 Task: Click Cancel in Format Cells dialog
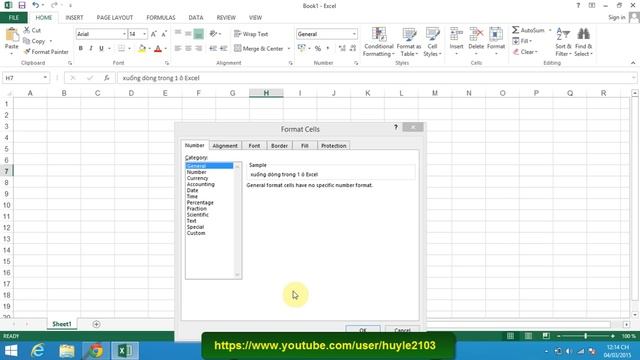402,330
